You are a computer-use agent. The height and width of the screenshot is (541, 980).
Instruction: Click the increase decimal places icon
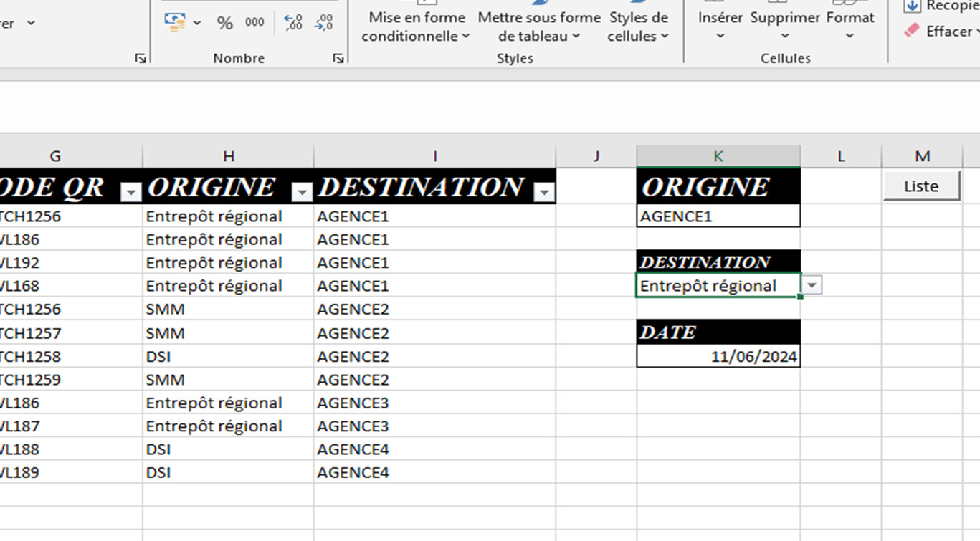(292, 22)
